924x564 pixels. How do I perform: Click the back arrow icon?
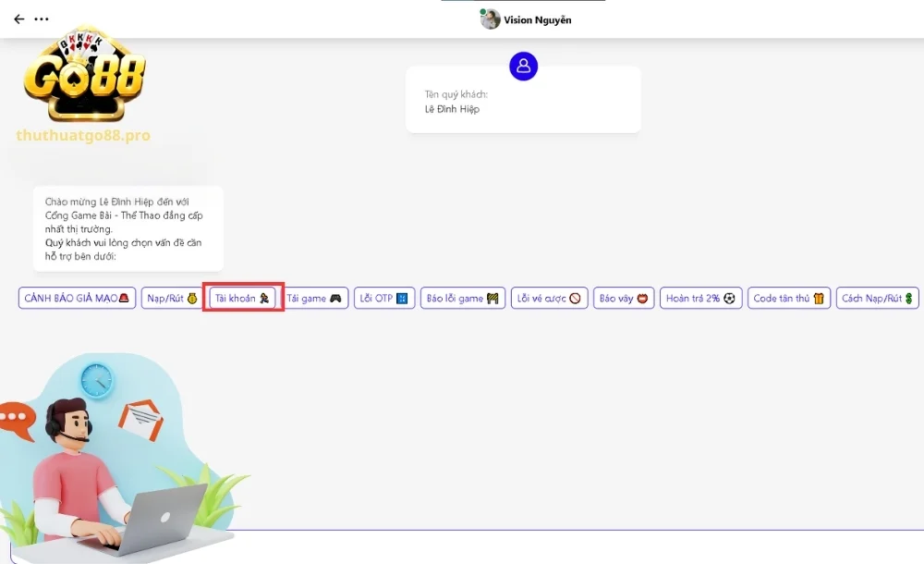click(18, 19)
